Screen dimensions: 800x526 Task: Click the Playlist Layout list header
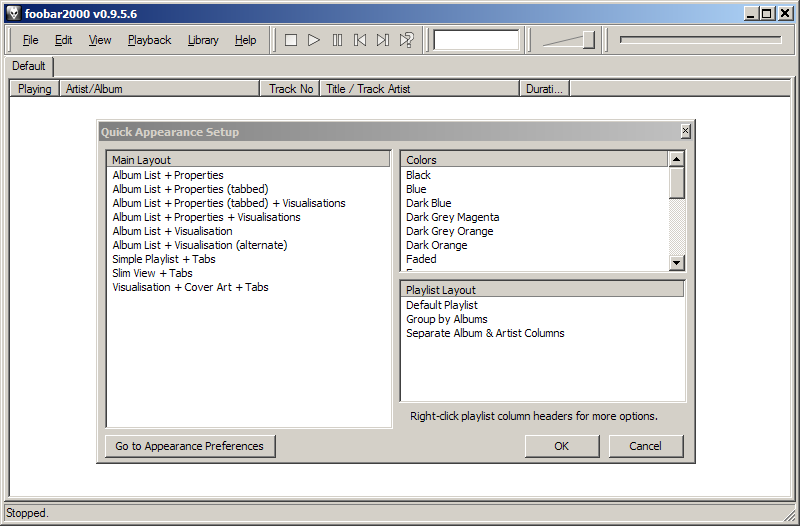tap(542, 290)
